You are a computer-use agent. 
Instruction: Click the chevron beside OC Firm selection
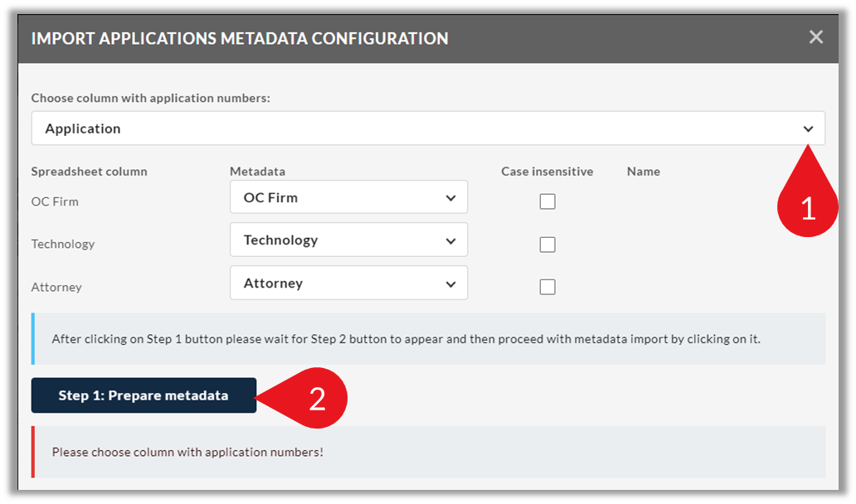pyautogui.click(x=451, y=197)
